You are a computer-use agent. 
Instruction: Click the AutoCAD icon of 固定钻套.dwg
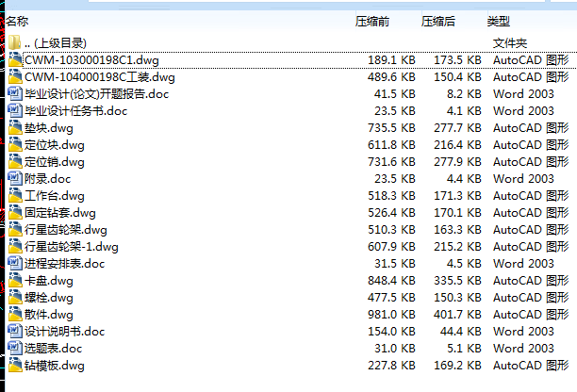coord(15,212)
